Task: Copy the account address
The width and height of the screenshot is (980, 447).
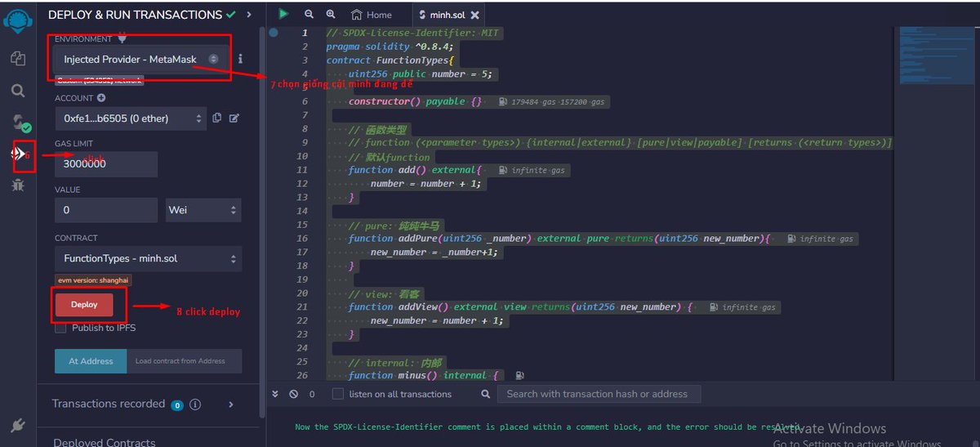Action: click(x=216, y=118)
